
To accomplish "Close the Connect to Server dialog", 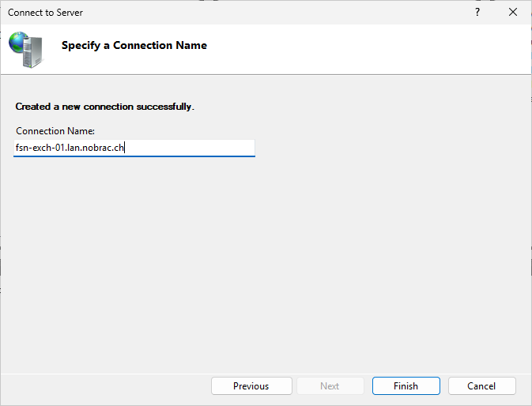I will pyautogui.click(x=513, y=12).
